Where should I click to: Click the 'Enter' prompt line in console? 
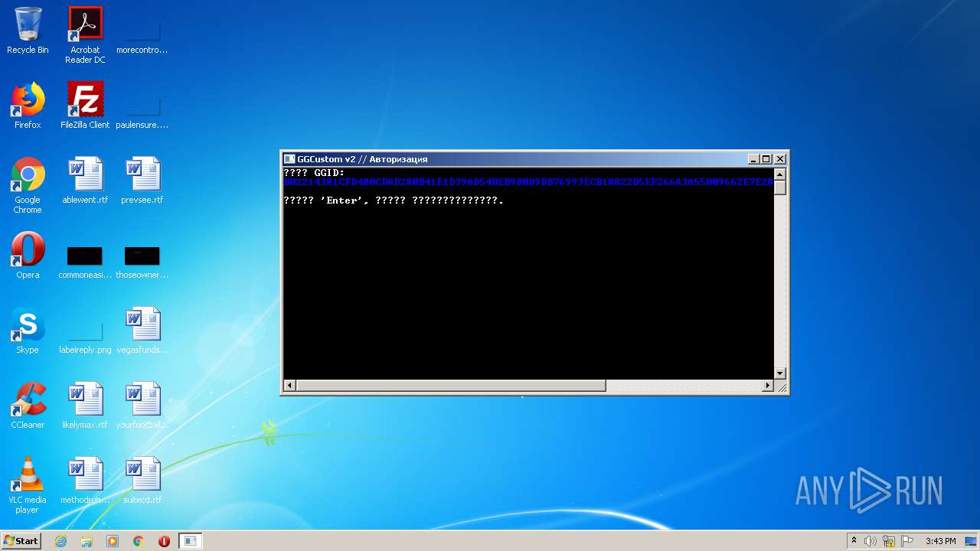tap(394, 201)
